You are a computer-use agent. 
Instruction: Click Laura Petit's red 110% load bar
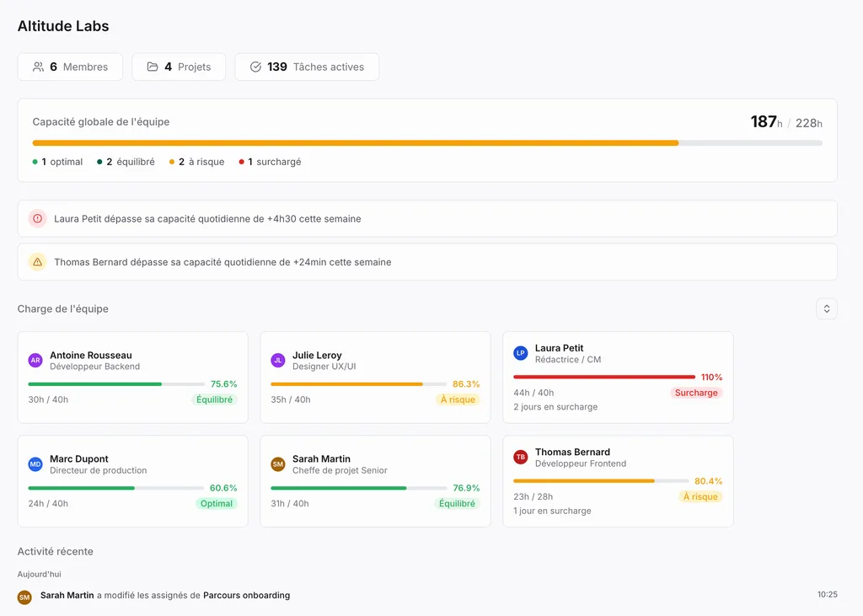pos(604,377)
